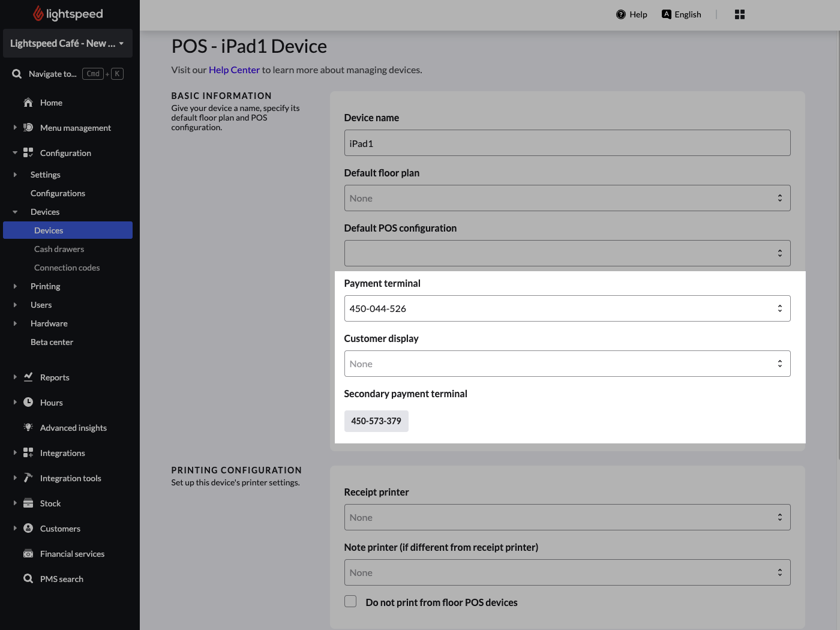
Task: Click the 450-573-379 secondary terminal button
Action: pyautogui.click(x=376, y=421)
